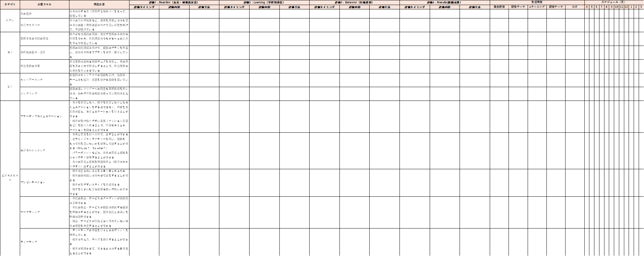
Task: Click the 達成水準 text for ティーチング
Action: (99, 242)
